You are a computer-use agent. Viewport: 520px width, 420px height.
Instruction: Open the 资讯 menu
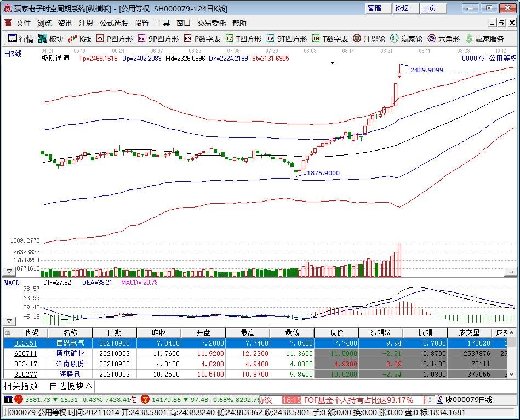(x=65, y=23)
